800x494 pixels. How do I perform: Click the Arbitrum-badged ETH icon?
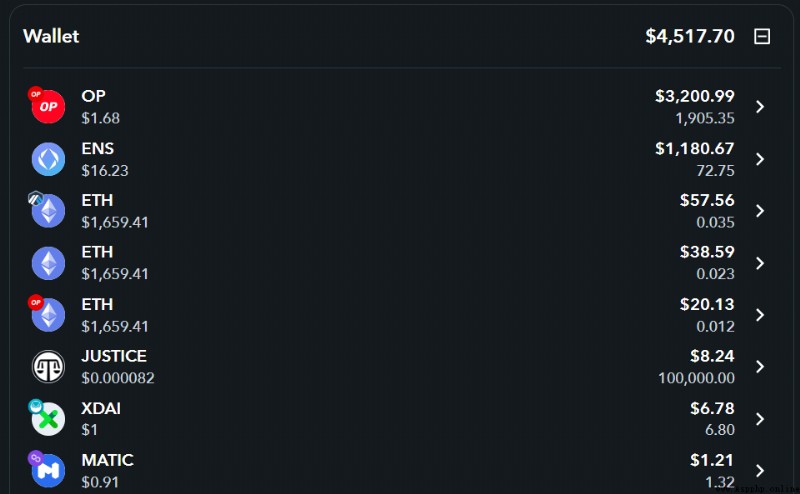pos(48,211)
